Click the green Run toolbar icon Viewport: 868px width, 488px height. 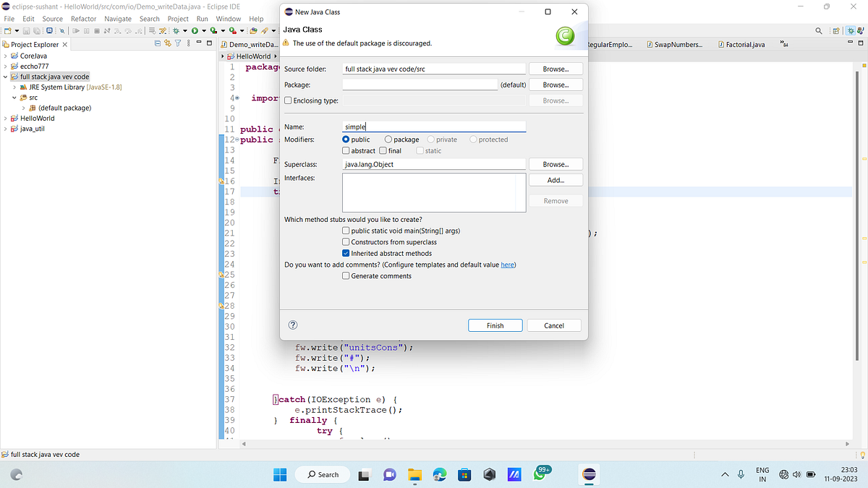195,31
